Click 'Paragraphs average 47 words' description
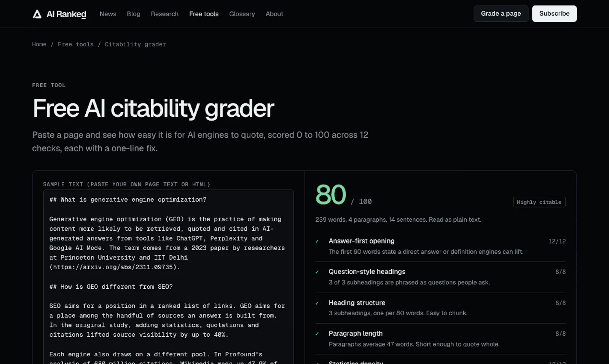Screen dimensions: 609x364 [x=414, y=344]
